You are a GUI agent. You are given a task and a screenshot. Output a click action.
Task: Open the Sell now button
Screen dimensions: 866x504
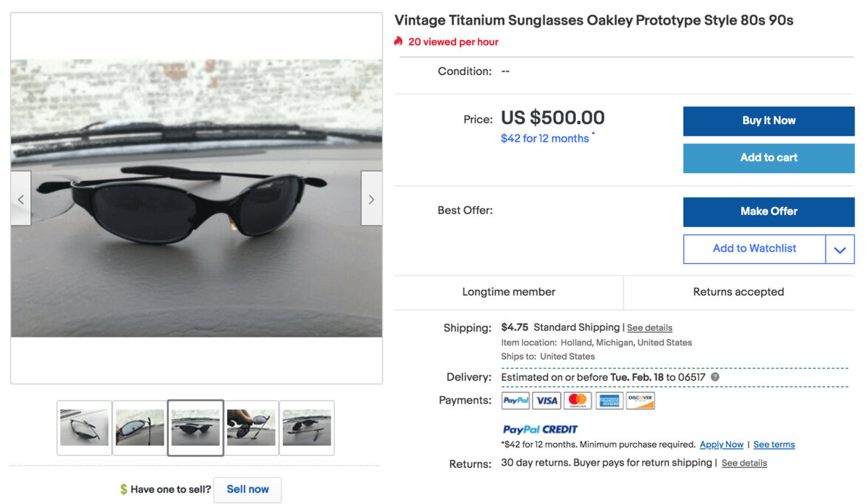248,490
